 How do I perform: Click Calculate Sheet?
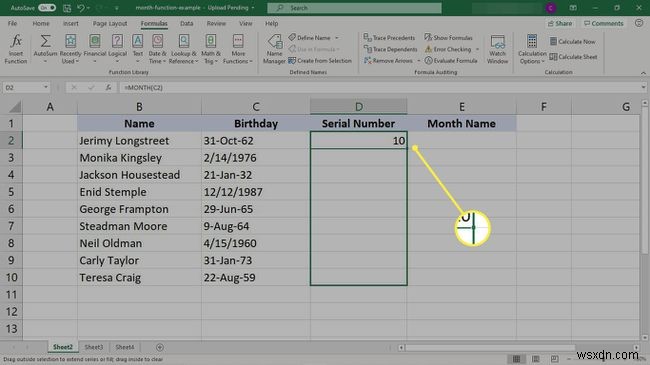(573, 57)
